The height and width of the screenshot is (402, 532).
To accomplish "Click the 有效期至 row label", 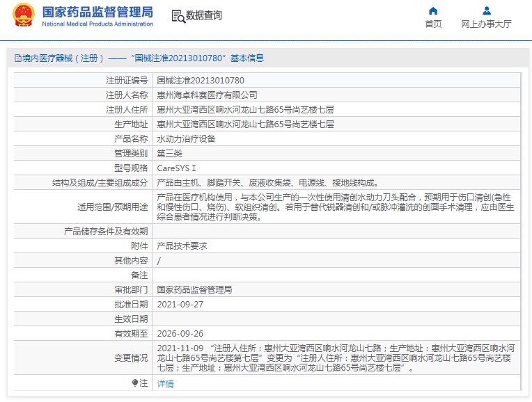I will pyautogui.click(x=131, y=334).
